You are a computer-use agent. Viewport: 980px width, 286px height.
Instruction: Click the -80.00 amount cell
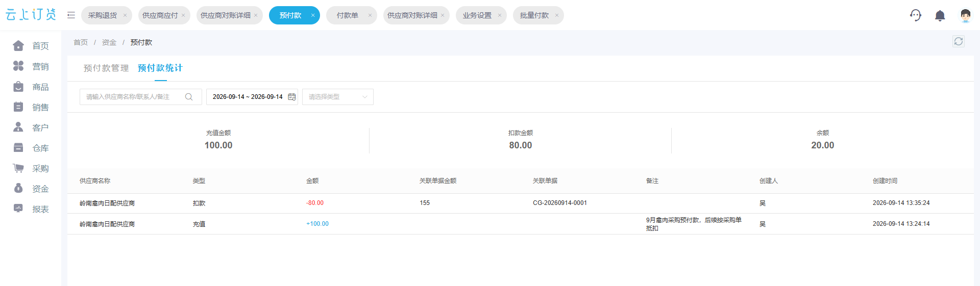tap(315, 203)
